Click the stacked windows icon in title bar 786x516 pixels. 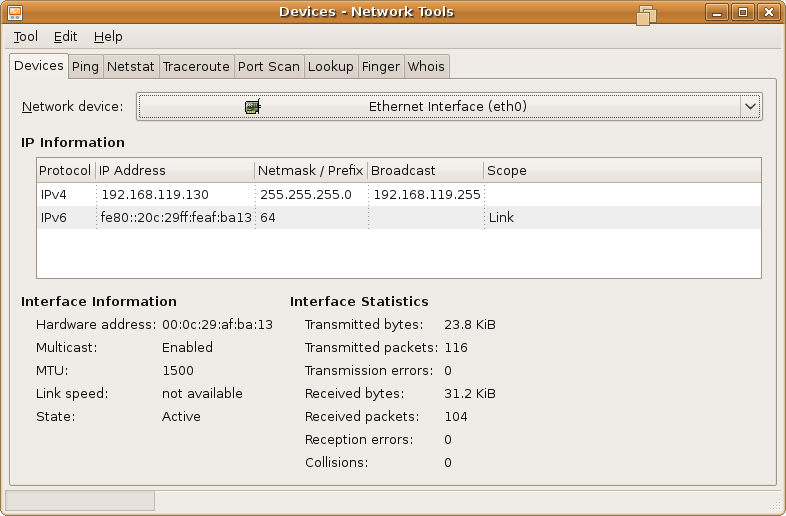(646, 15)
